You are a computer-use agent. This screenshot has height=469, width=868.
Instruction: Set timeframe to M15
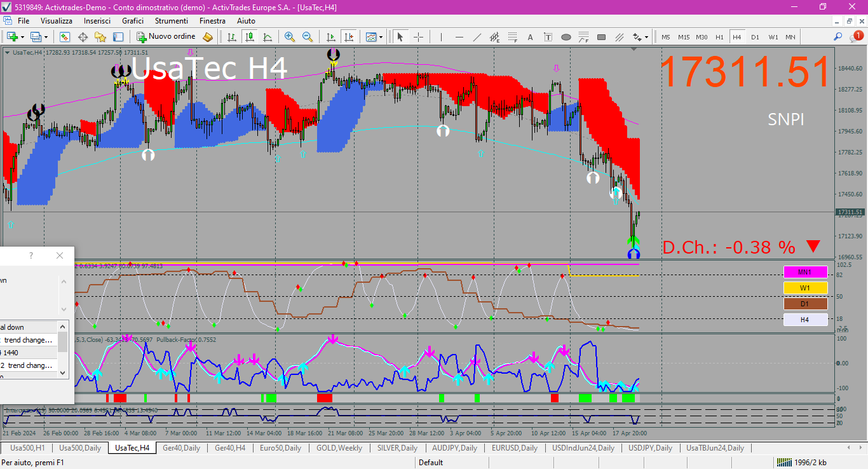point(684,37)
